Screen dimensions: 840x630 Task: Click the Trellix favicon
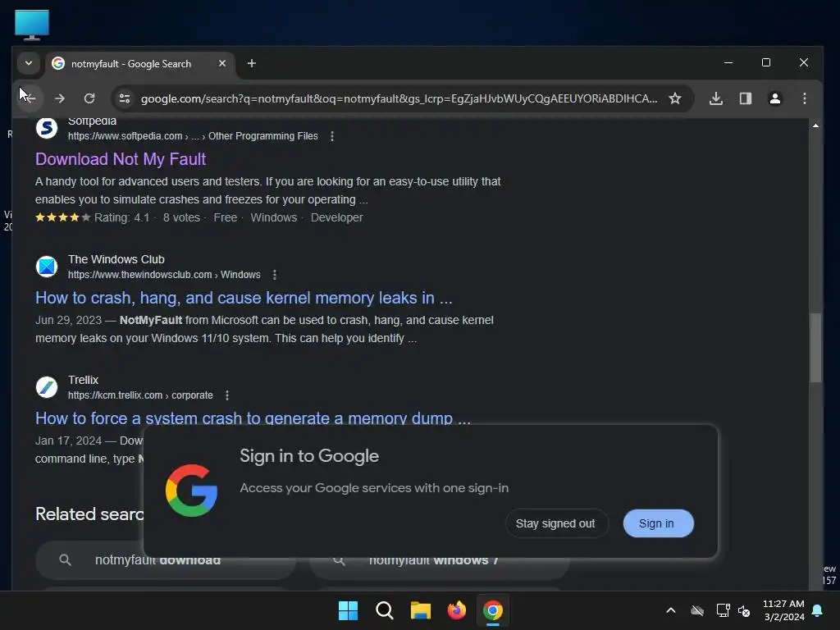pos(47,387)
